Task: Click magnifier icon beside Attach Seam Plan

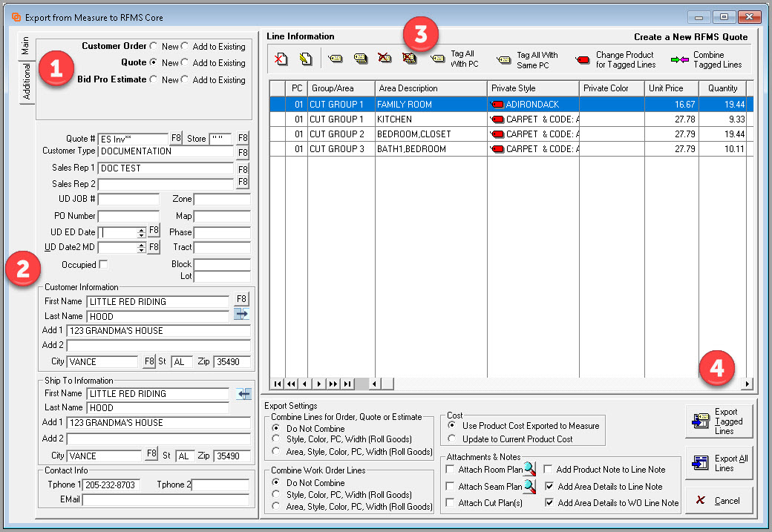Action: (x=530, y=486)
